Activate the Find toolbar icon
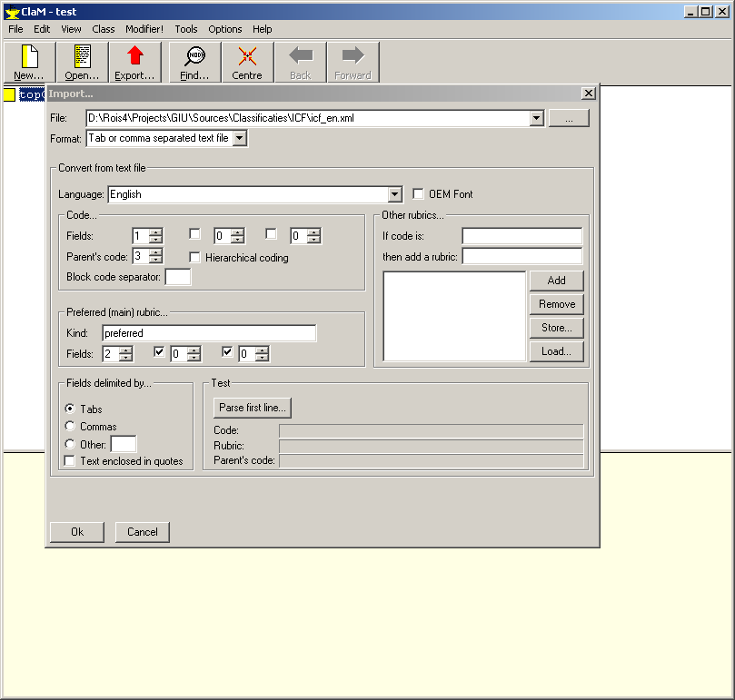Viewport: 735px width, 700px height. click(x=192, y=61)
